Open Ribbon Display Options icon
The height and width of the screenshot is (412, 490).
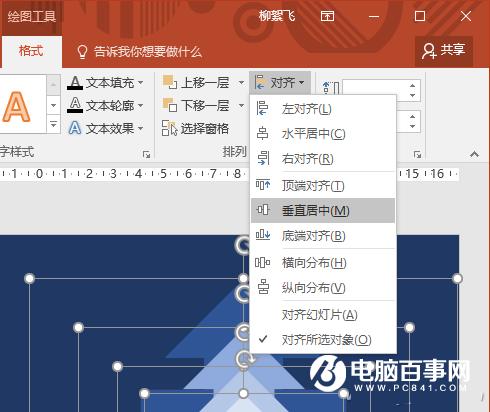point(327,16)
